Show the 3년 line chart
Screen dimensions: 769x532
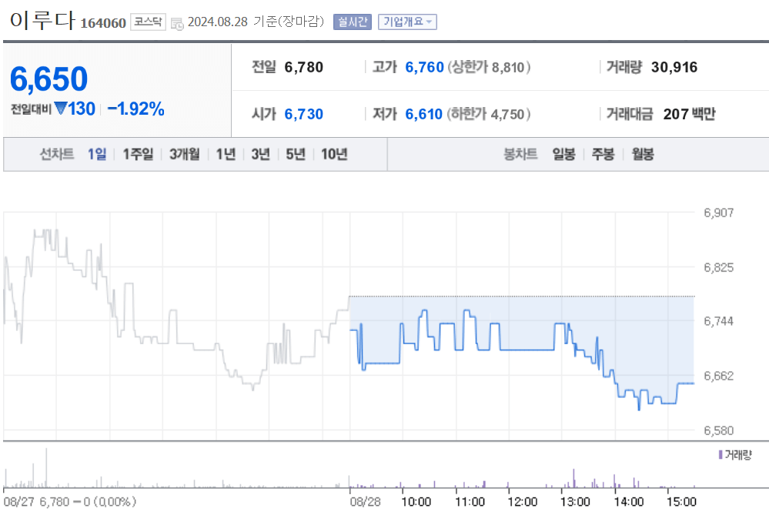tap(260, 155)
